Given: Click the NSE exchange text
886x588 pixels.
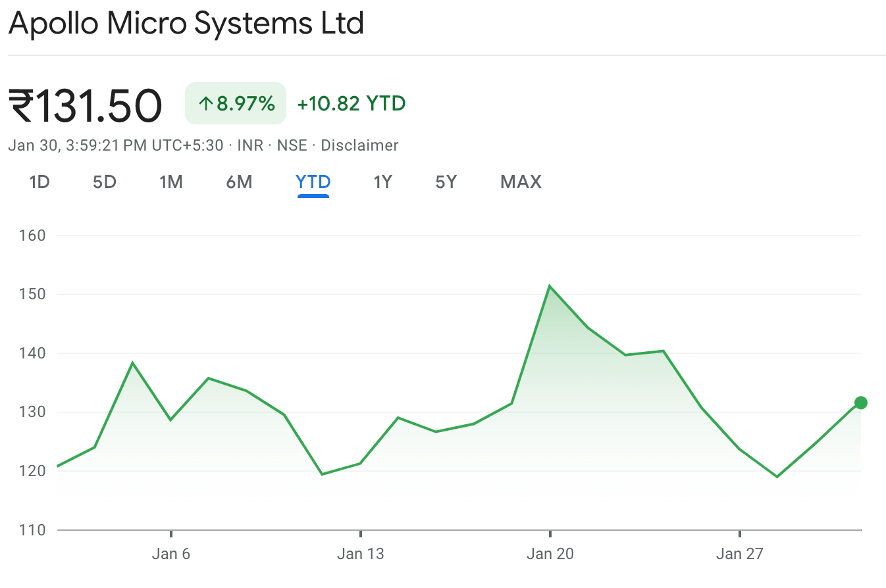Looking at the screenshot, I should (x=292, y=145).
